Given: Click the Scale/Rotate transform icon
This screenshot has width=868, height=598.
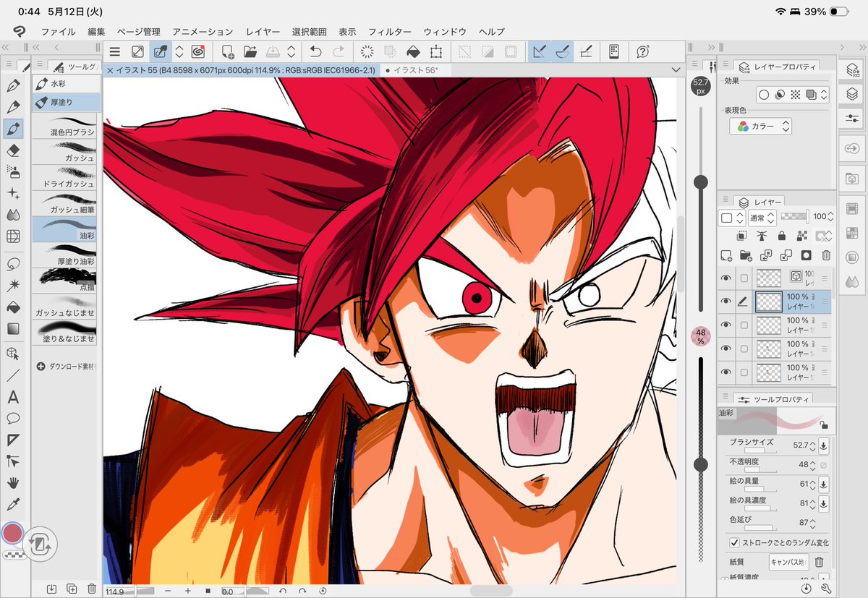Looking at the screenshot, I should click(x=435, y=51).
